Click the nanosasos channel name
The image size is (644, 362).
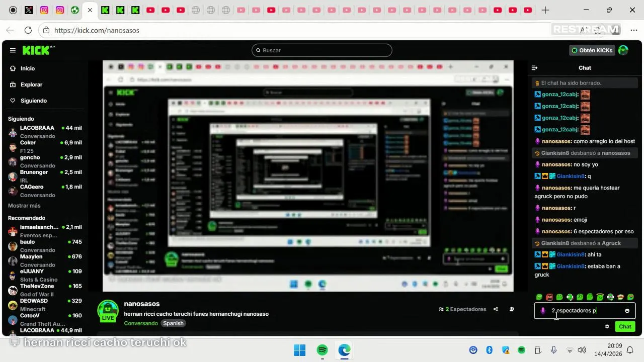(x=142, y=304)
